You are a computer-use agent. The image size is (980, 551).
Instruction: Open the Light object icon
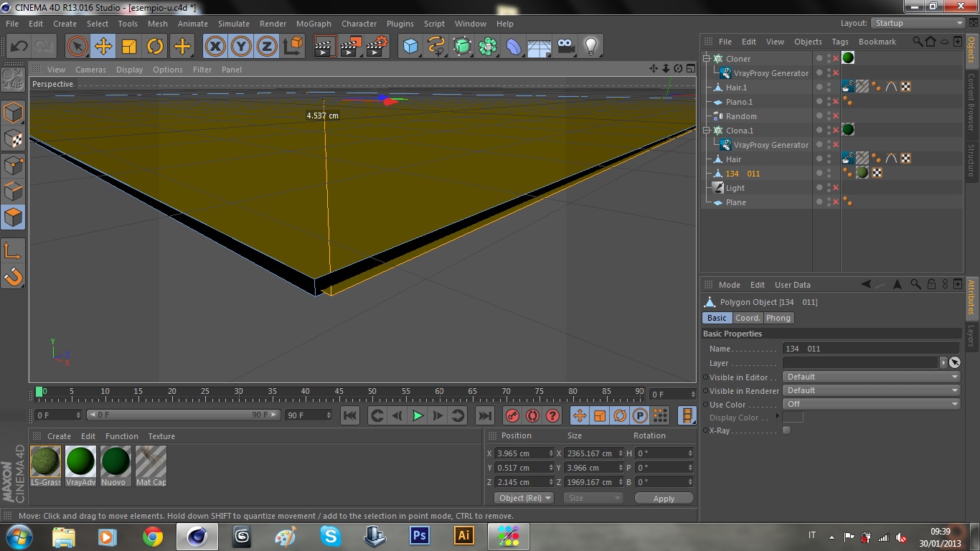[590, 47]
